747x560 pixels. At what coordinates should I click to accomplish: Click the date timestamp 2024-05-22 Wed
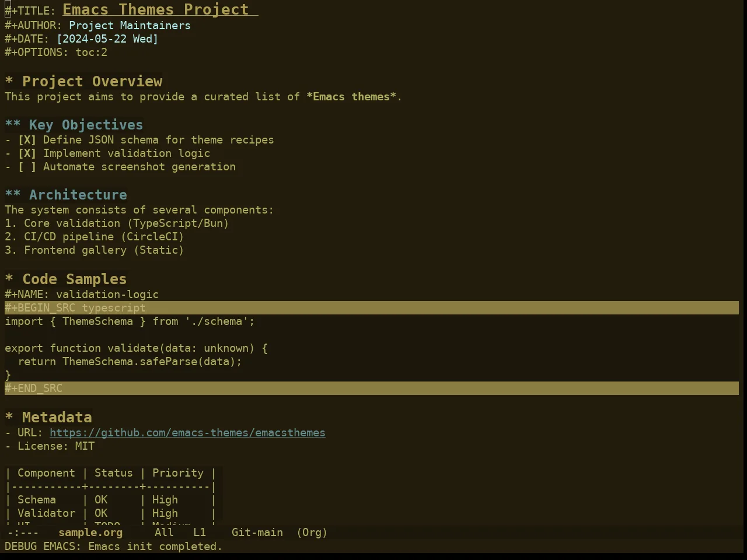click(107, 39)
